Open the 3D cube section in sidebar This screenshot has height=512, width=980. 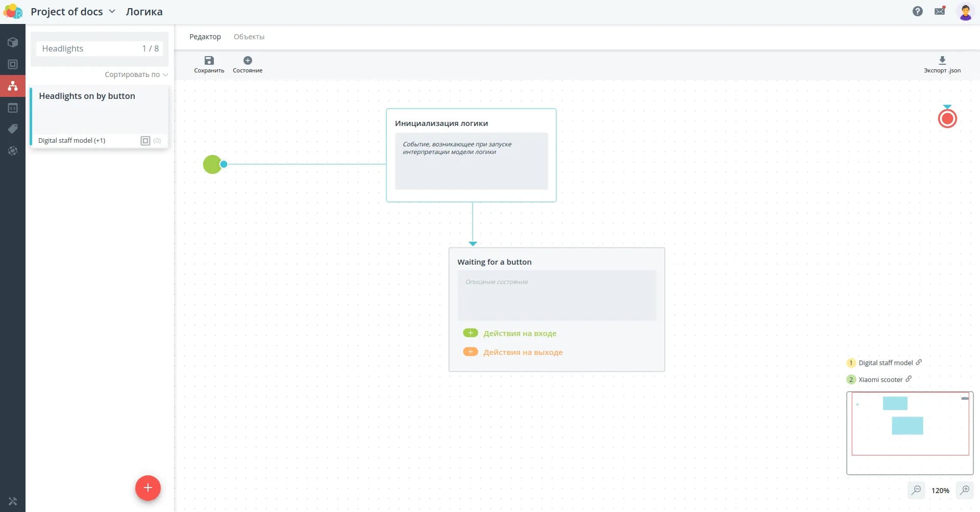point(13,42)
